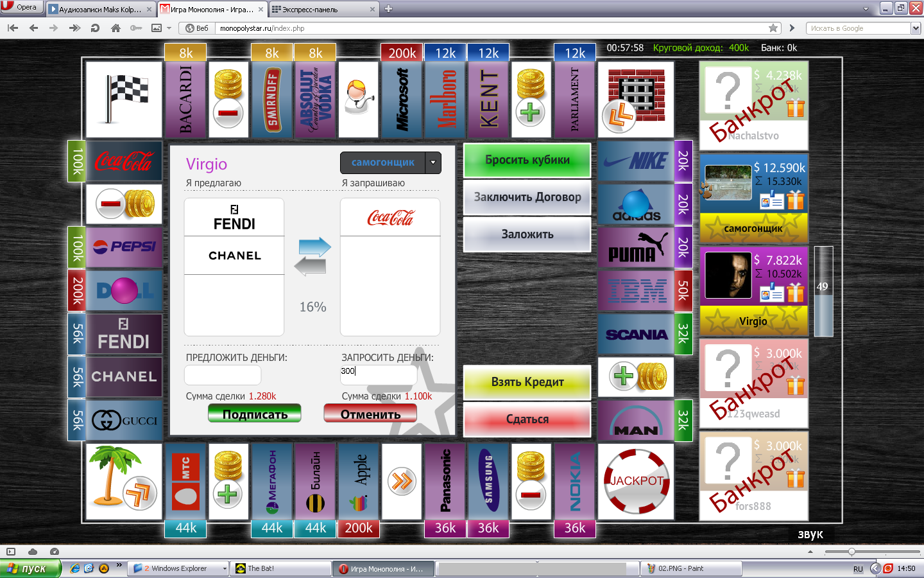Click Заключить Договор button
Image resolution: width=924 pixels, height=578 pixels.
[527, 198]
